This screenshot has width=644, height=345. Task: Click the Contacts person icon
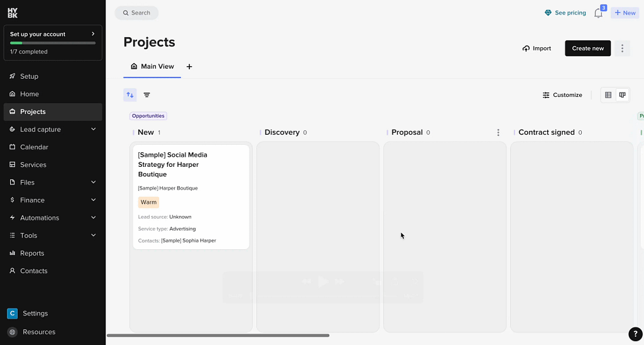click(x=13, y=271)
